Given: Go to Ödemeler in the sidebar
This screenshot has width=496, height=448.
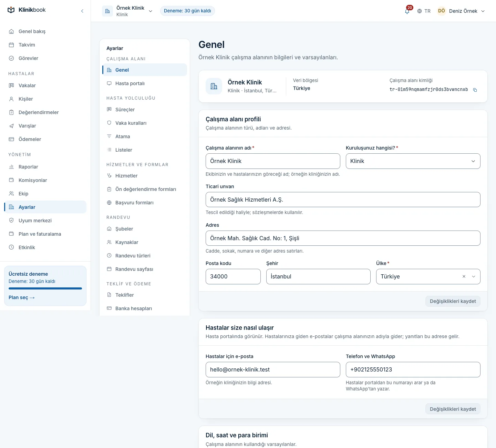Looking at the screenshot, I should pos(45,139).
